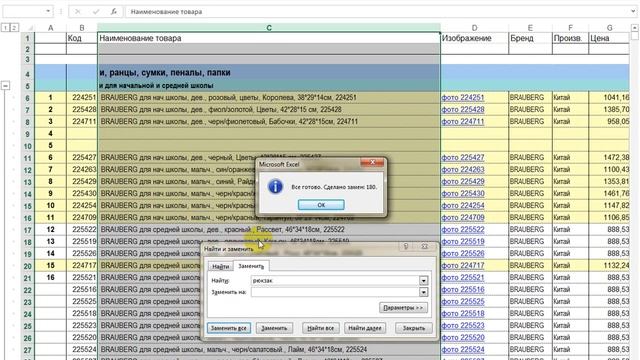Image resolution: width=640 pixels, height=360 pixels.
Task: Click into the Найти text field
Action: click(x=335, y=280)
